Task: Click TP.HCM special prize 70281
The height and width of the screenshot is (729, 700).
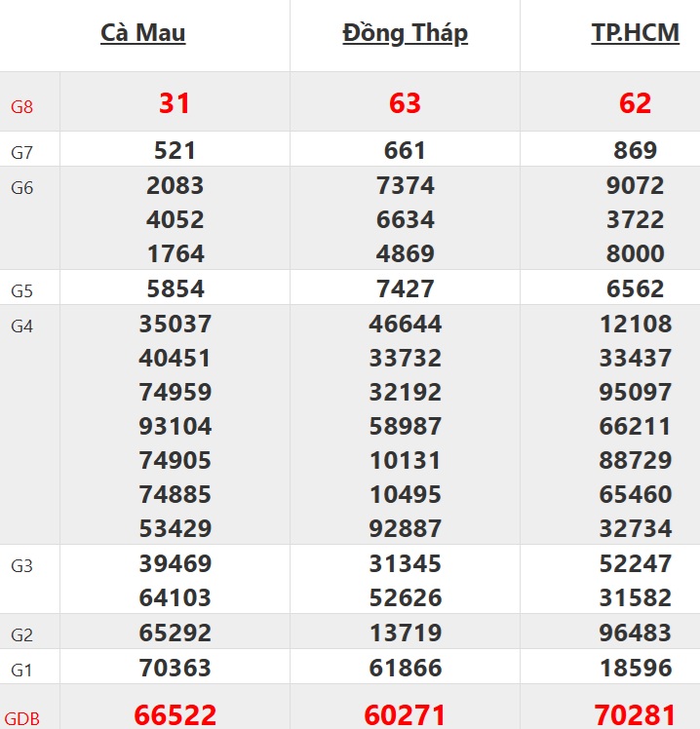Action: point(635,714)
